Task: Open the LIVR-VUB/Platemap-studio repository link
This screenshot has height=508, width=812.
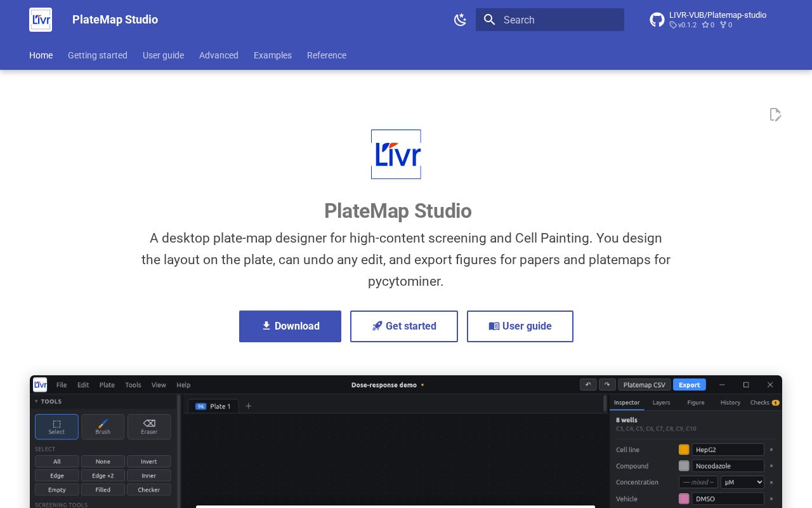Action: pos(717,15)
